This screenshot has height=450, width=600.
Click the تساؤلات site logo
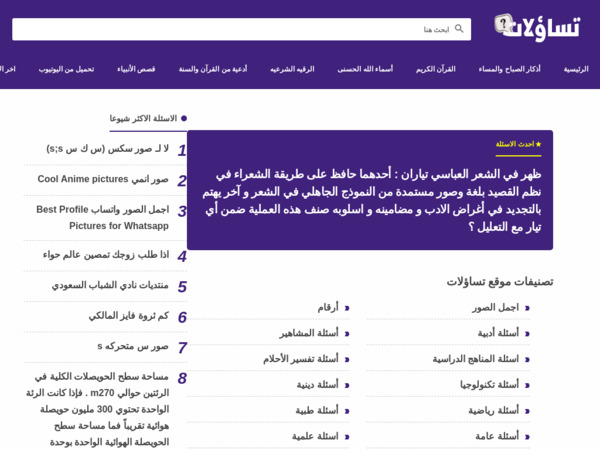(x=537, y=27)
